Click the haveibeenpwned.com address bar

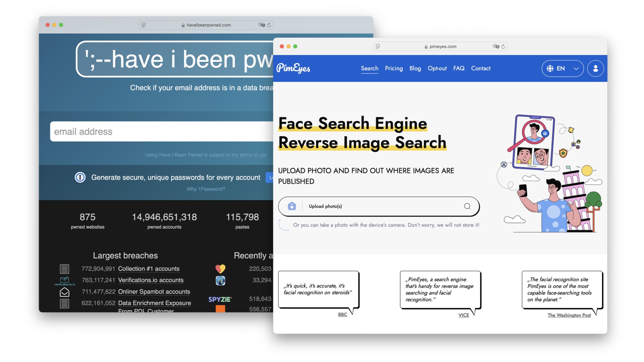tap(206, 25)
